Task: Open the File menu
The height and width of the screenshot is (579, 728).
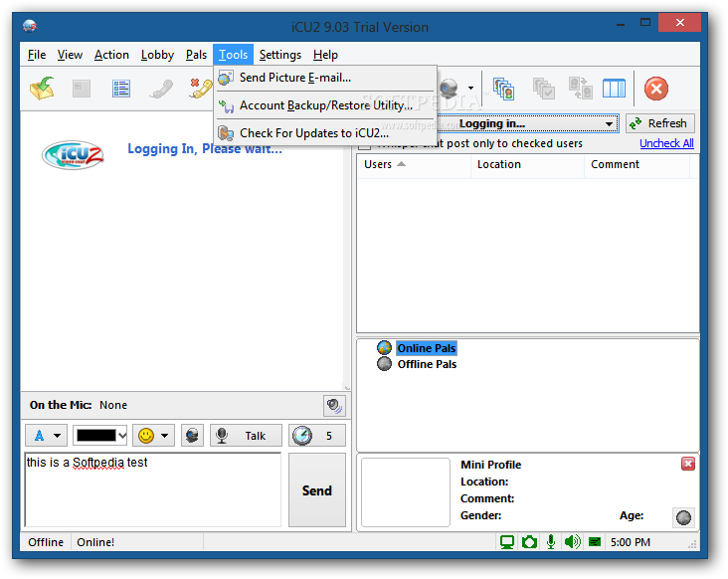Action: click(37, 55)
